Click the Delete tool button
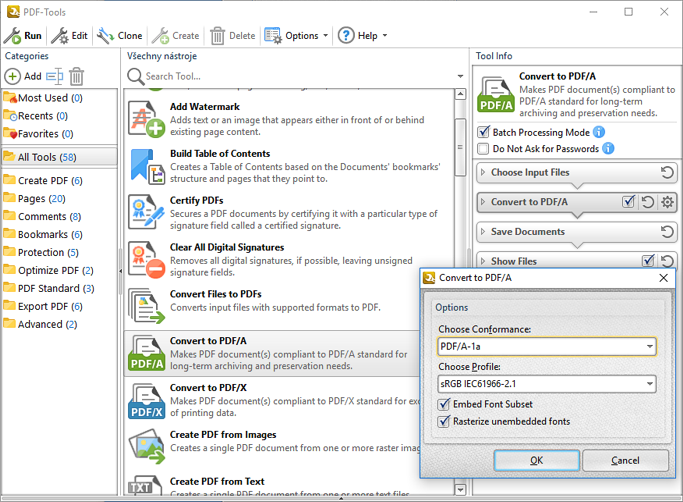The image size is (683, 502). 233,36
